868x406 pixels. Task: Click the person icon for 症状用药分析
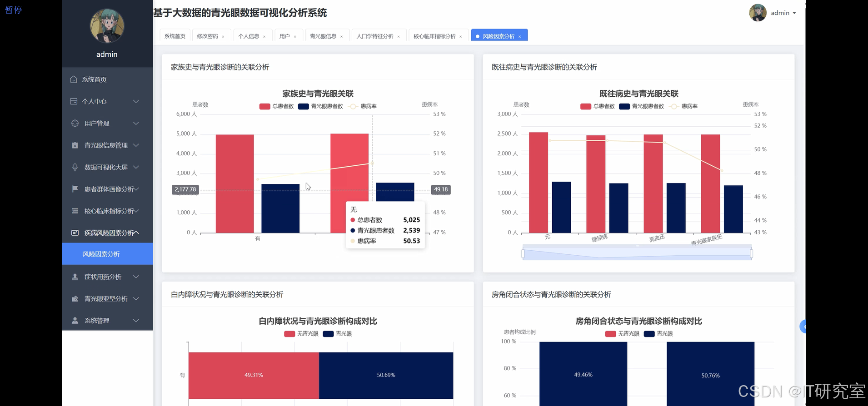pyautogui.click(x=75, y=277)
